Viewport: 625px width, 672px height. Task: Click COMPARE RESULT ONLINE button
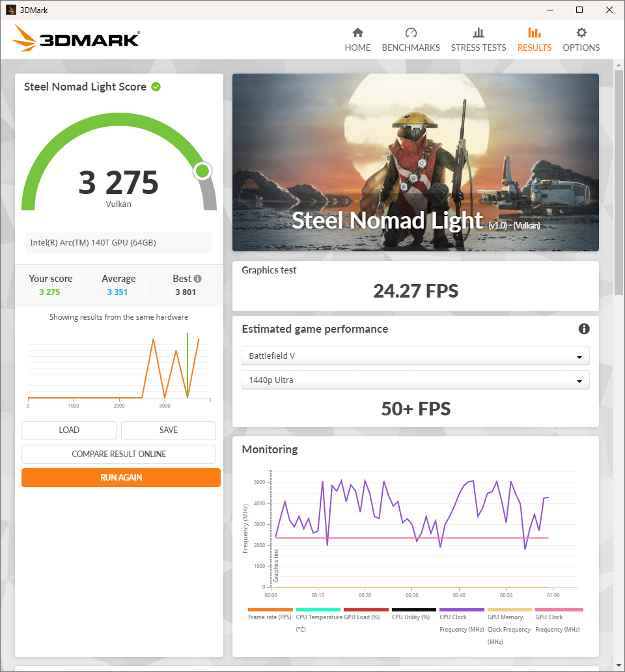point(118,454)
